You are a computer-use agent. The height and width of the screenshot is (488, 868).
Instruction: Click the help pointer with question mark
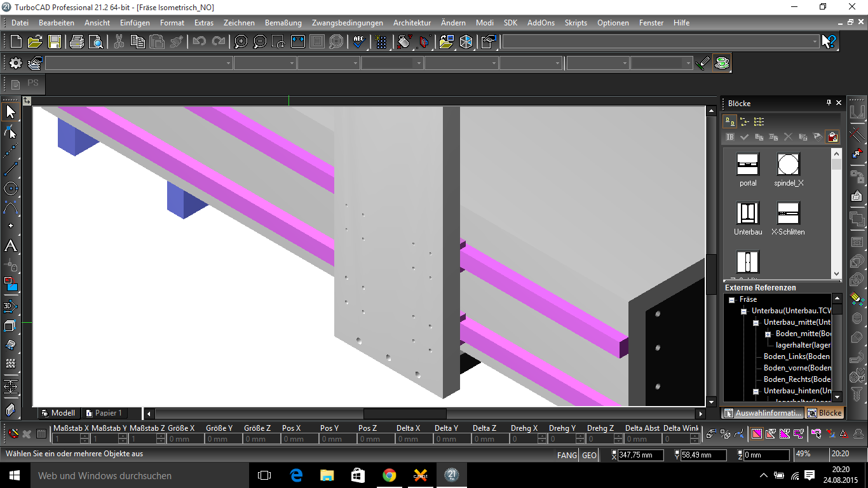[829, 42]
